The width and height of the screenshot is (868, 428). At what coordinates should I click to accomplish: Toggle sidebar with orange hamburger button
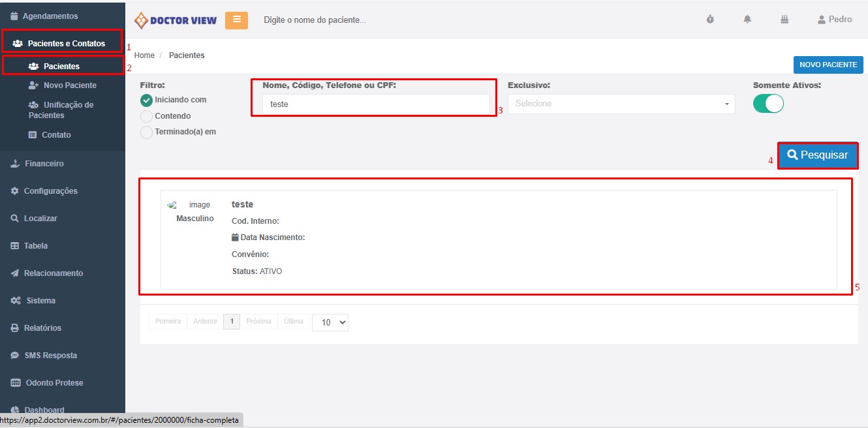[x=236, y=20]
